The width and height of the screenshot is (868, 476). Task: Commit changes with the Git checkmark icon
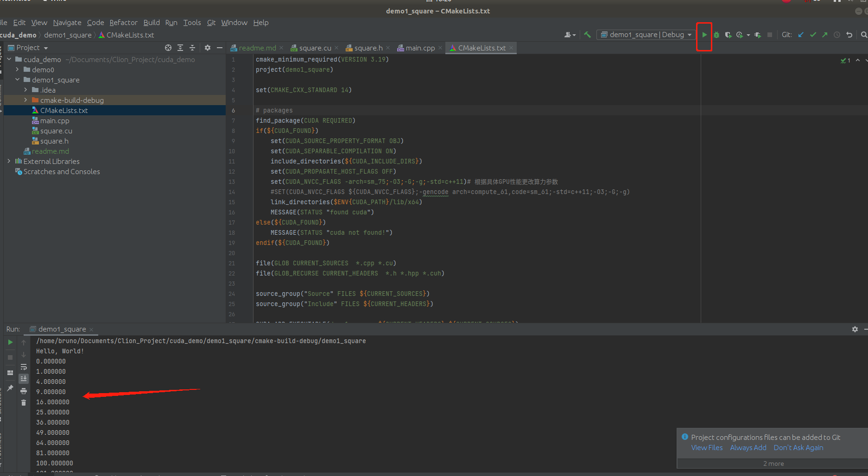click(813, 35)
